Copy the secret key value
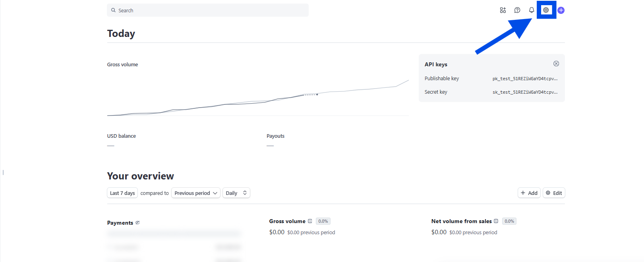Image resolution: width=644 pixels, height=262 pixels. [x=525, y=92]
